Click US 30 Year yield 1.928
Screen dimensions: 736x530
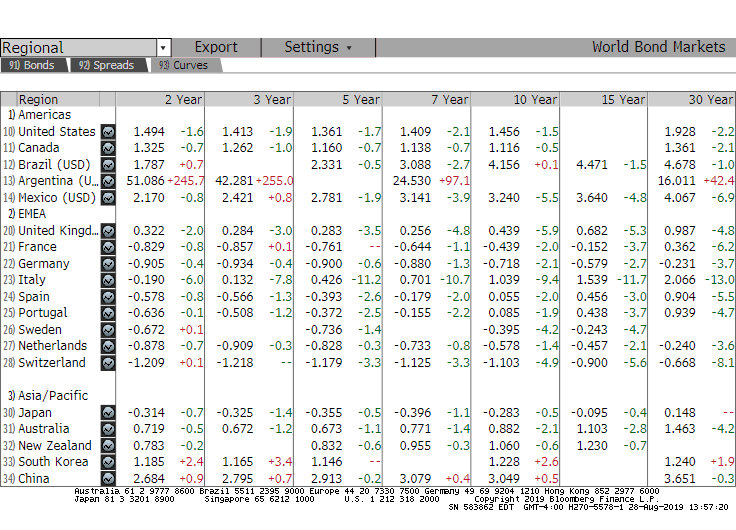(680, 132)
